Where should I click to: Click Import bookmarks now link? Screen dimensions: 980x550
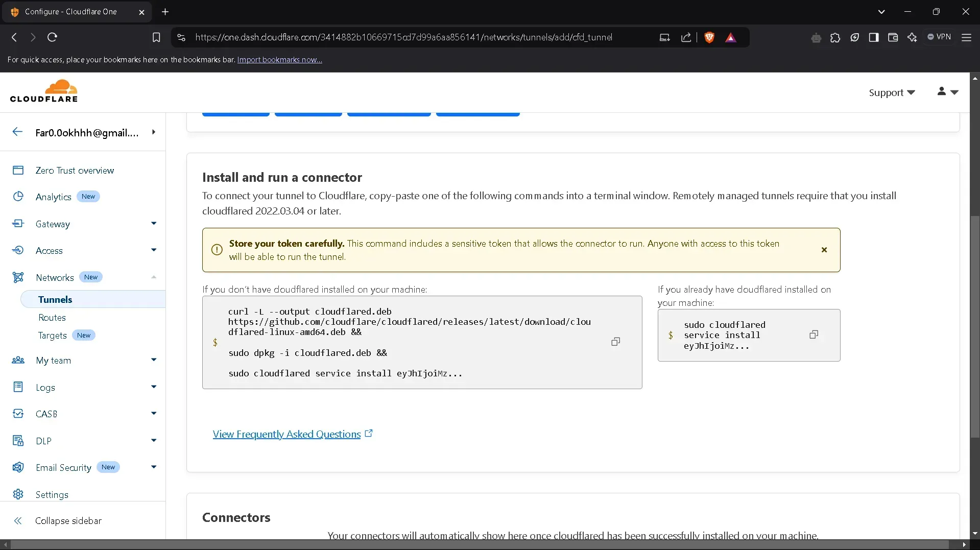tap(279, 60)
